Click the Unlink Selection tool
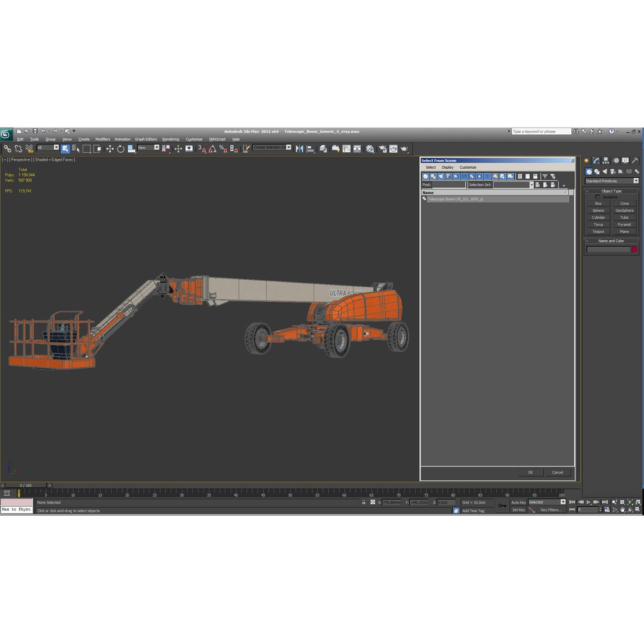Image resolution: width=644 pixels, height=644 pixels. (x=18, y=148)
